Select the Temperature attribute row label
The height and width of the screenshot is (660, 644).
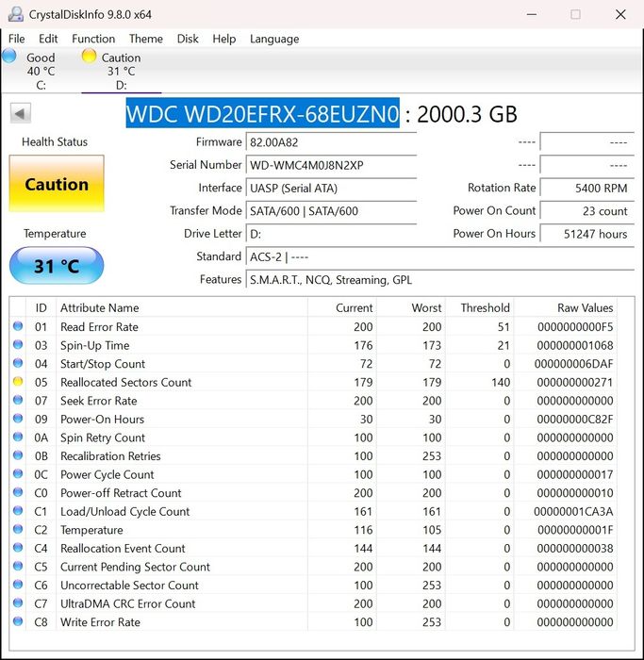(x=91, y=530)
